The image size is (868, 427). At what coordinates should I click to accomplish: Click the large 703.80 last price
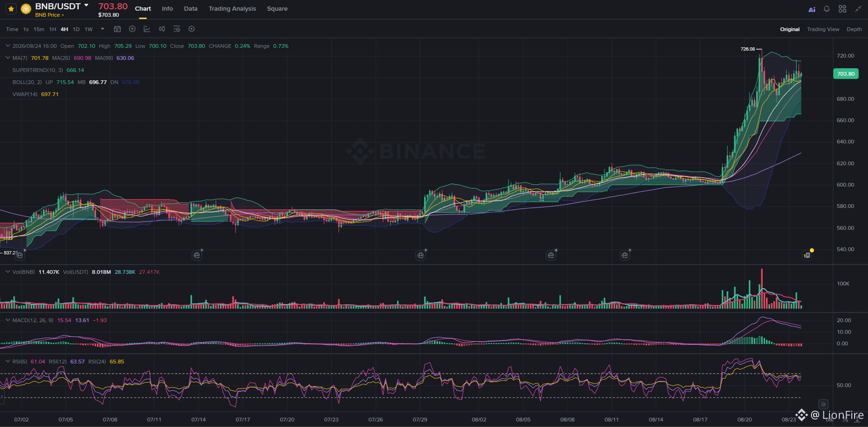click(x=113, y=6)
